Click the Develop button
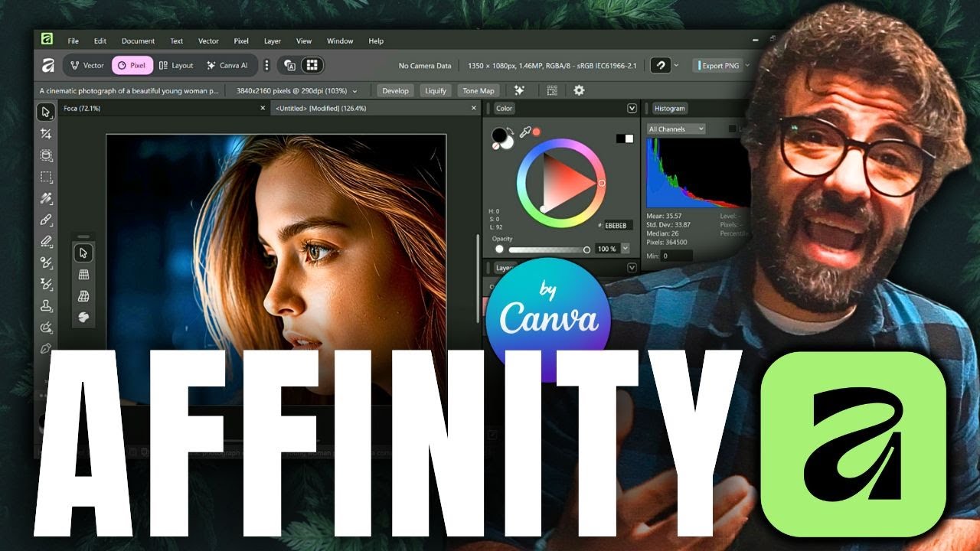The width and height of the screenshot is (980, 551). 396,90
